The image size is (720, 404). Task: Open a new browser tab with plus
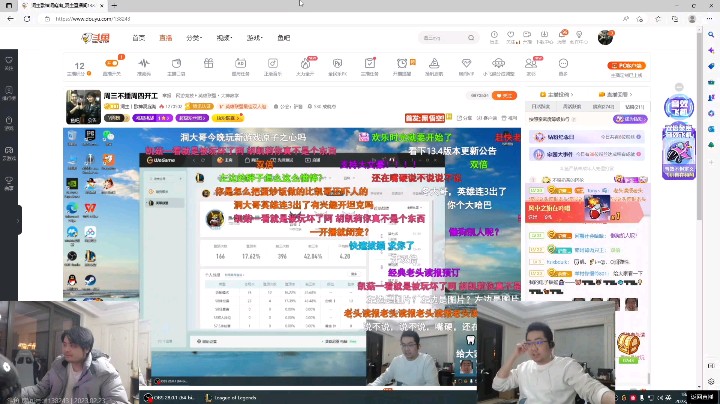pyautogui.click(x=114, y=6)
